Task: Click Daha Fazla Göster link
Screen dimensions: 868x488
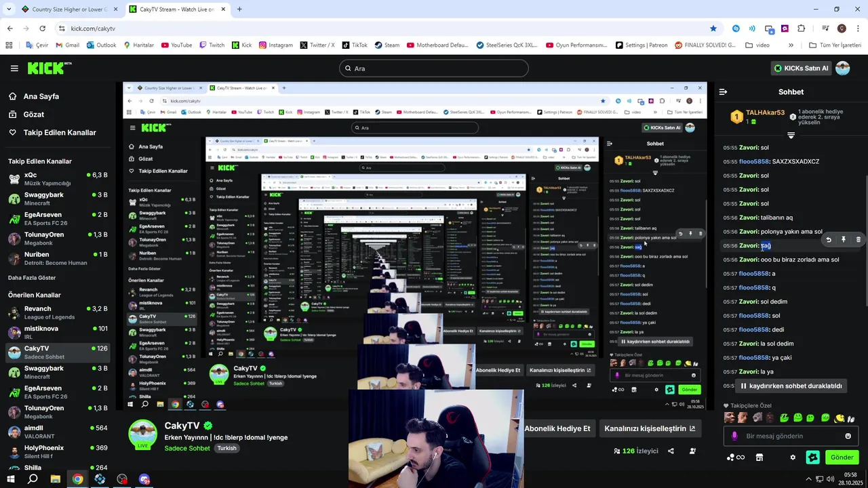Action: 32,278
